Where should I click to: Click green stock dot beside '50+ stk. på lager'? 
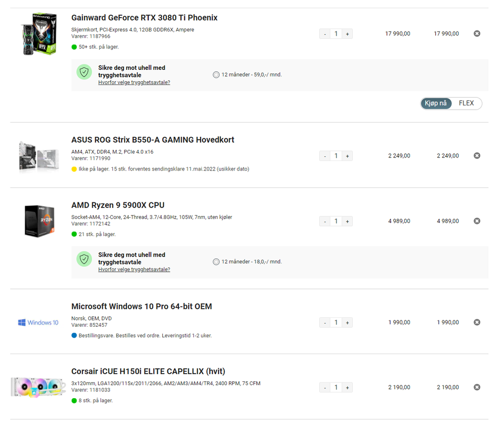click(x=74, y=47)
